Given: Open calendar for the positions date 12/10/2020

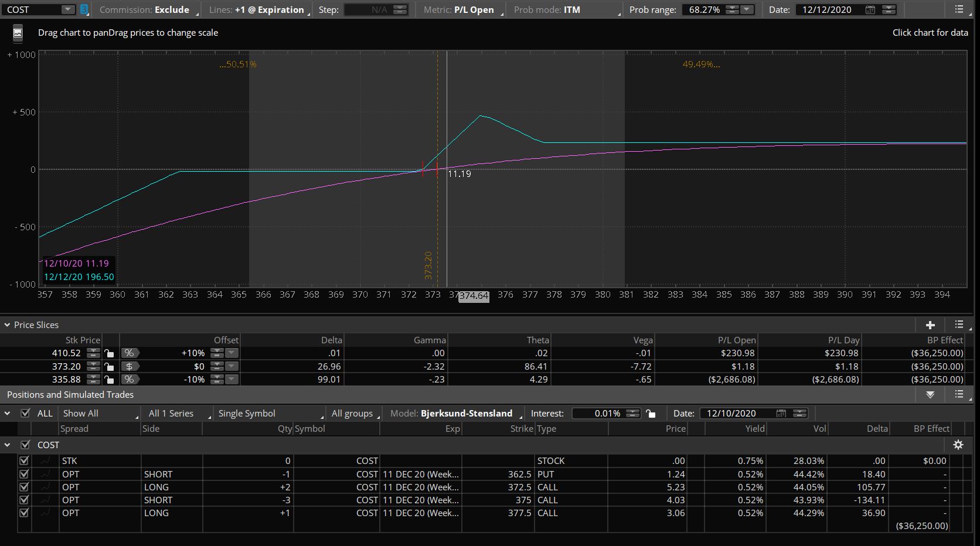Looking at the screenshot, I should pos(781,414).
